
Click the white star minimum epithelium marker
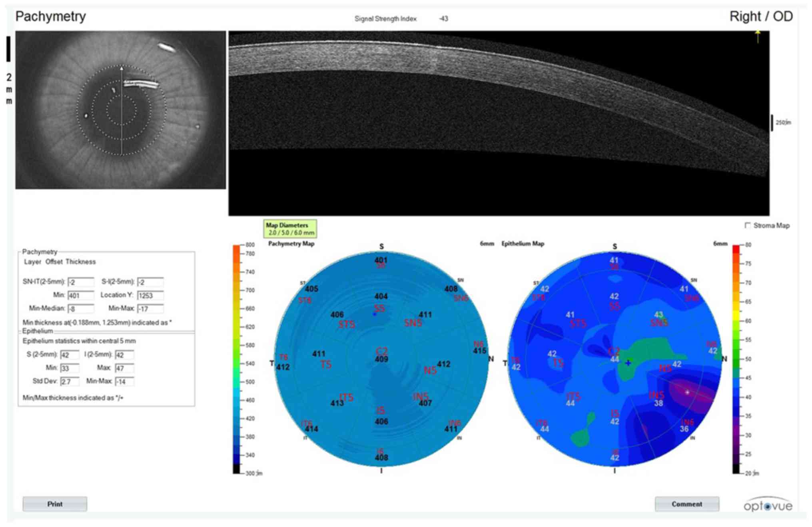pyautogui.click(x=687, y=392)
